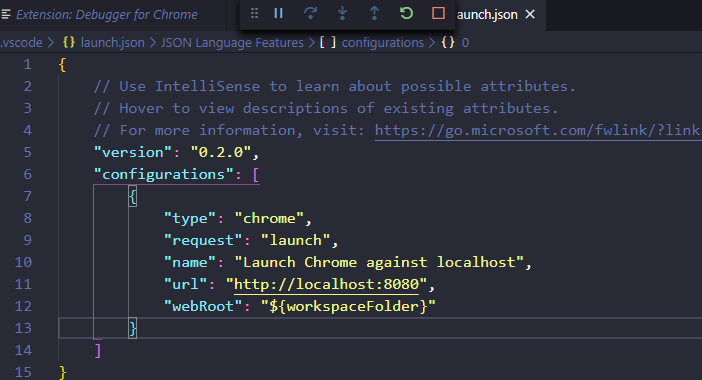Pause the debug session

(278, 13)
